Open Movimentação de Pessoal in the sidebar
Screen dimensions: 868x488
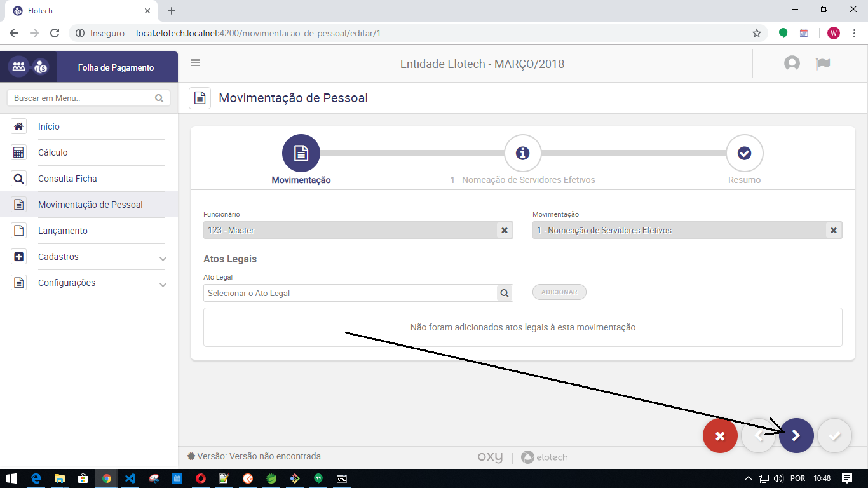(89, 205)
